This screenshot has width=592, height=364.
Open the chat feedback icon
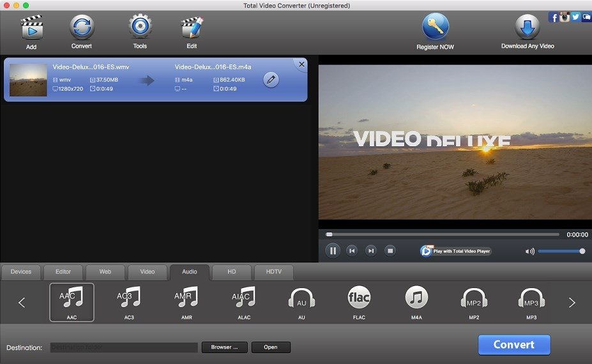click(x=587, y=17)
